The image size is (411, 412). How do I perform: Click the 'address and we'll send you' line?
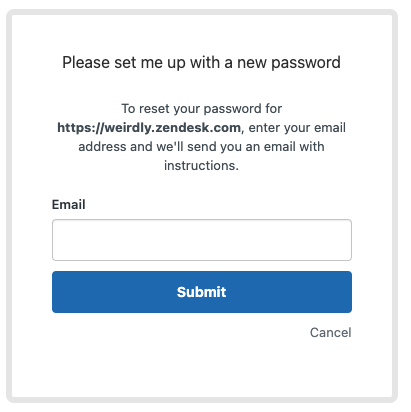(201, 147)
